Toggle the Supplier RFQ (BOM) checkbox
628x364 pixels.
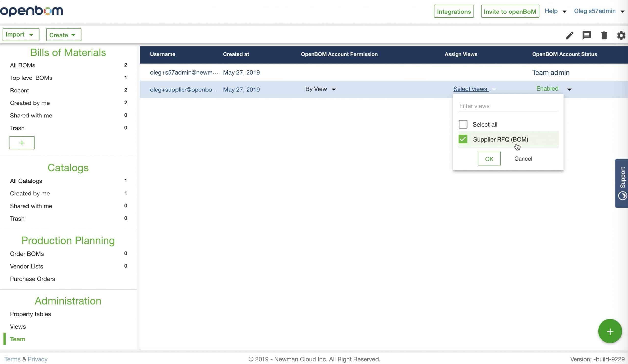coord(463,139)
